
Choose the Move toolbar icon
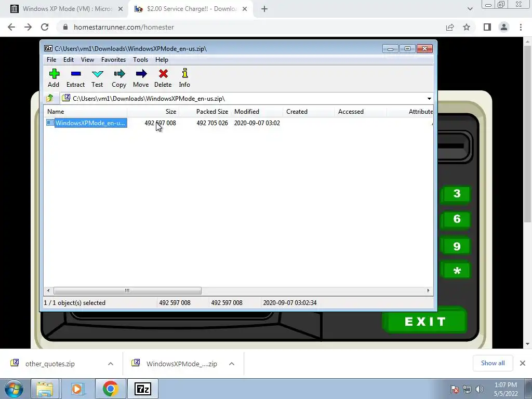tap(141, 74)
